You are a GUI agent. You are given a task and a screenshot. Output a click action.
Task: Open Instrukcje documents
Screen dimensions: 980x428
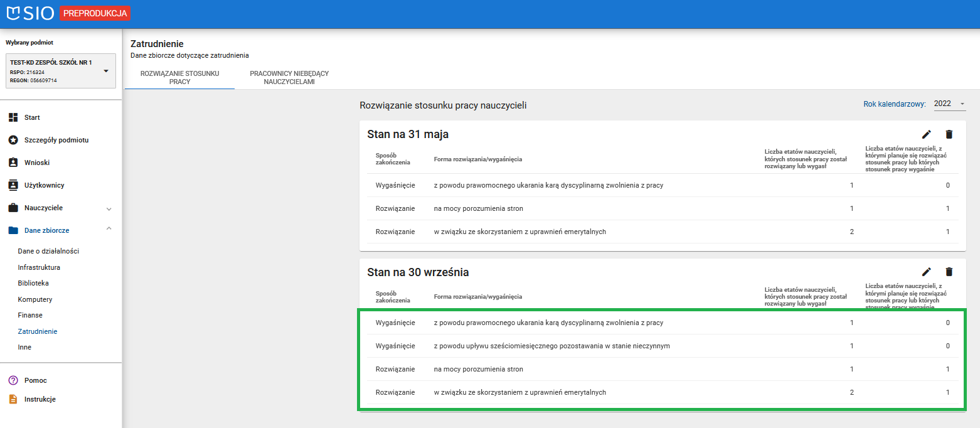[40, 399]
